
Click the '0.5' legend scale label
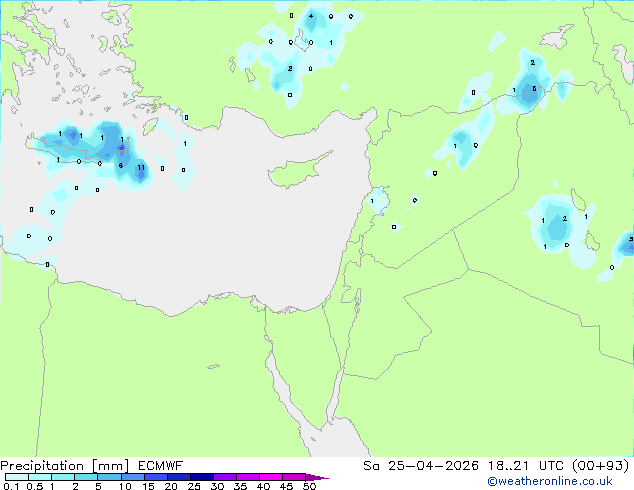[x=35, y=486]
